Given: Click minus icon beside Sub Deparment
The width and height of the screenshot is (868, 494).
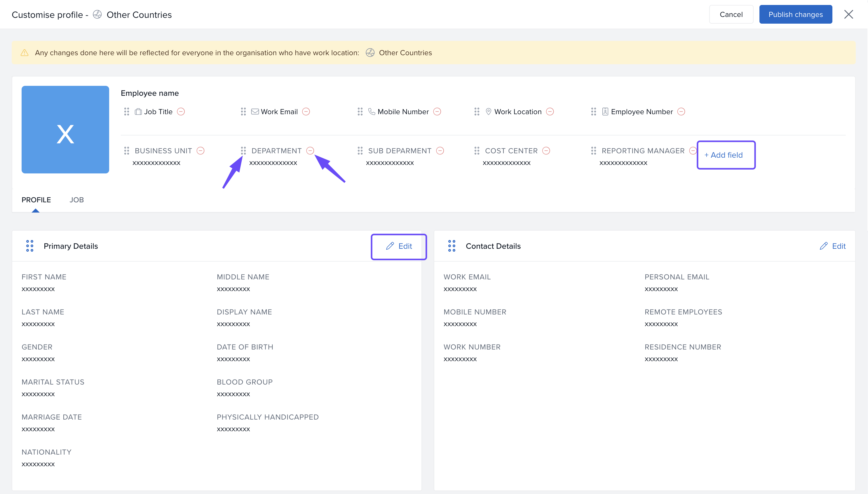Looking at the screenshot, I should [x=440, y=151].
